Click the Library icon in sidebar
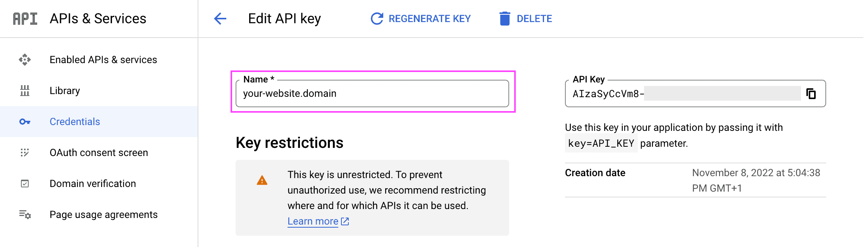 24,91
